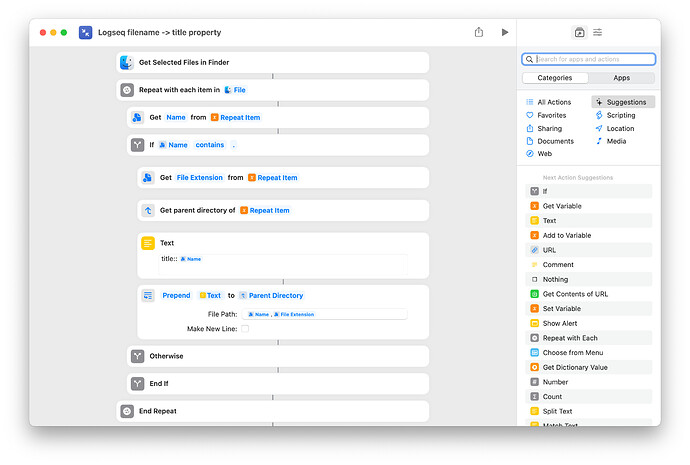Add the Split Text suggested action
Viewport: 690px width, 465px height.
pos(589,411)
